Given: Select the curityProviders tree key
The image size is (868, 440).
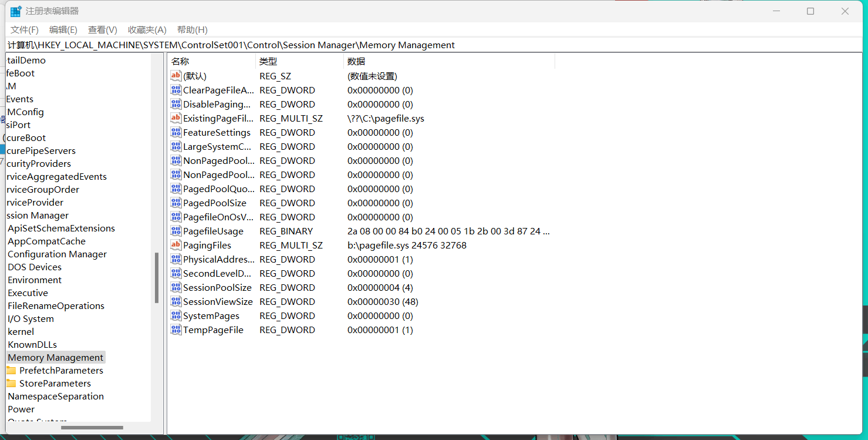Looking at the screenshot, I should [39, 163].
